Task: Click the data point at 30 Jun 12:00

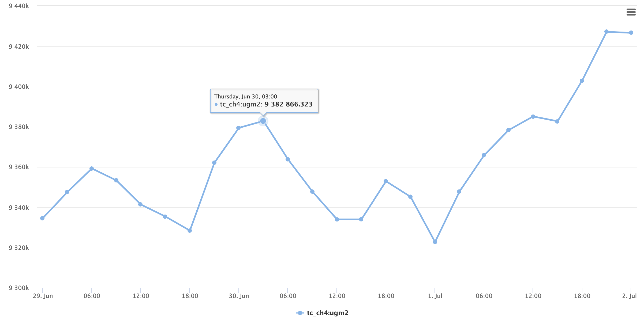Action: tap(337, 219)
